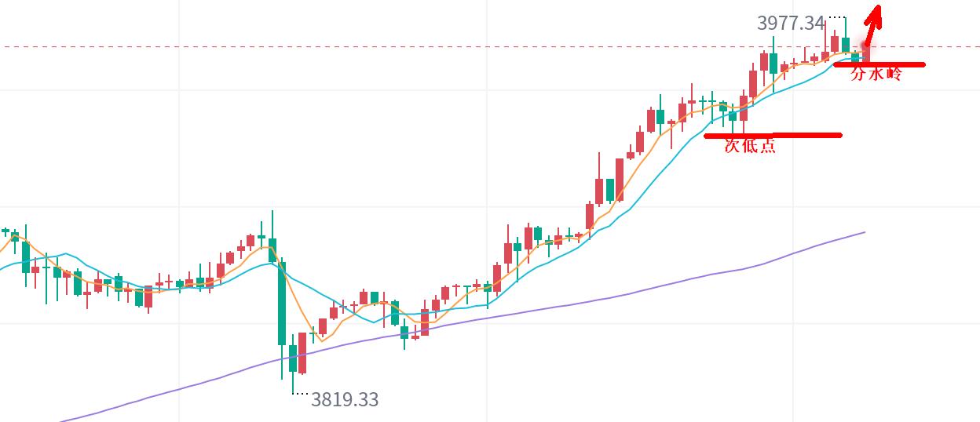Viewport: 980px width, 422px height.
Task: Click the red candle touching the 次低点 line
Action: coord(743,108)
